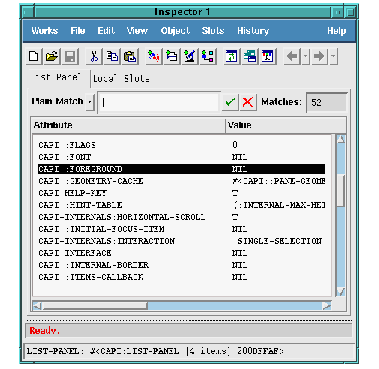The width and height of the screenshot is (379, 369).
Task: Click the Copy toolbar icon
Action: [112, 56]
